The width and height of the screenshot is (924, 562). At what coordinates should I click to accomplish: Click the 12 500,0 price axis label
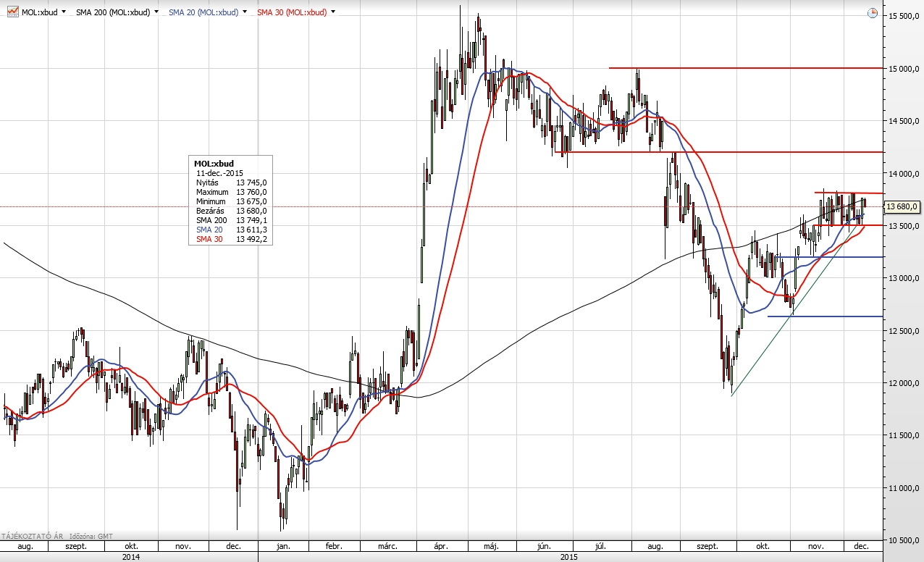coord(904,331)
